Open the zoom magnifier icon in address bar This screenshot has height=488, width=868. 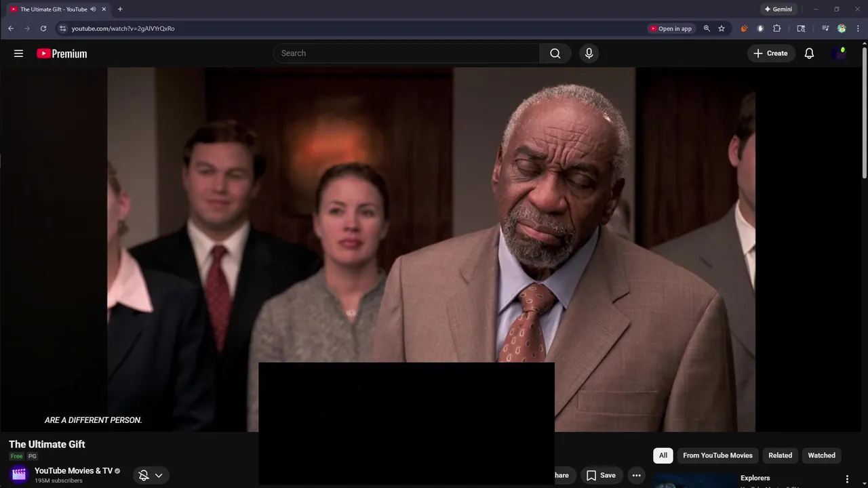click(707, 28)
